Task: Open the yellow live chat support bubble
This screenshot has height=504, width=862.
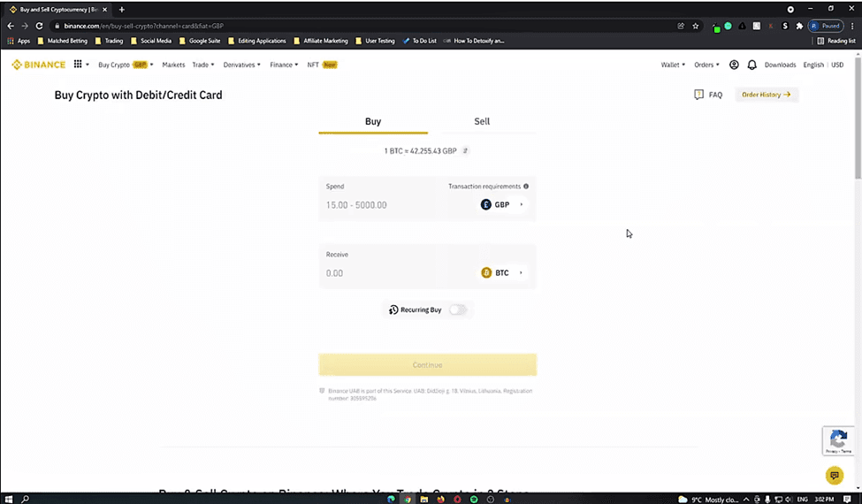Action: (834, 476)
